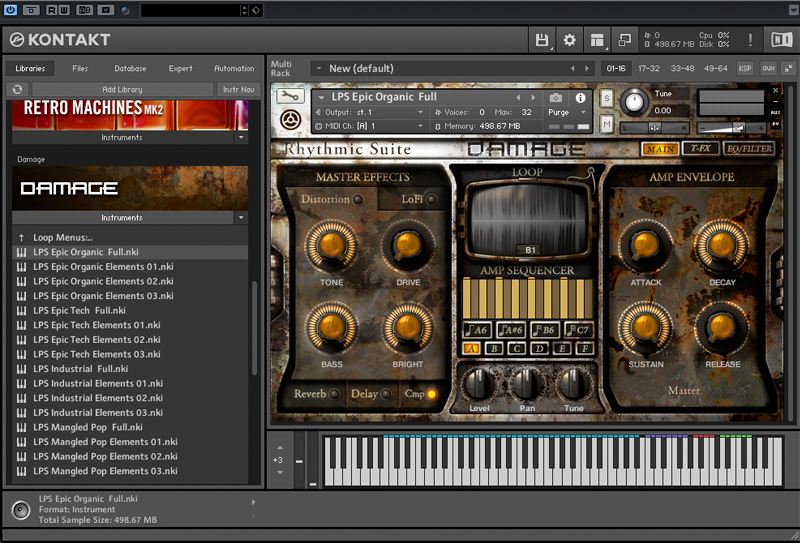800x543 pixels.
Task: Open the Output st.1 dropdown
Action: point(420,112)
